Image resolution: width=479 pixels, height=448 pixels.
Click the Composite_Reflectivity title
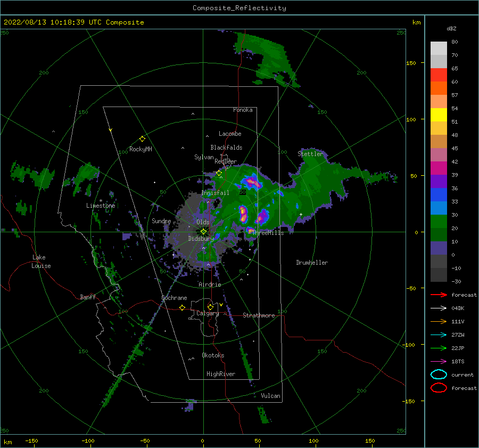pyautogui.click(x=240, y=8)
